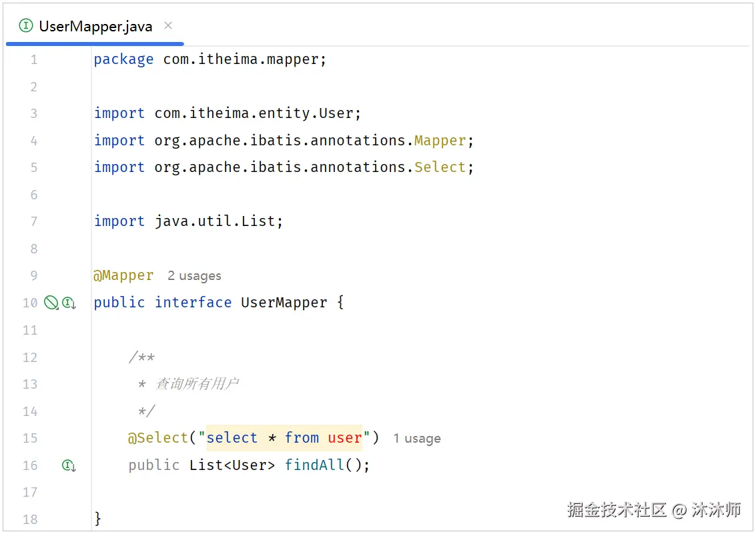Click the @Mapper annotation on line 9
This screenshot has width=756, height=534.
tap(123, 275)
